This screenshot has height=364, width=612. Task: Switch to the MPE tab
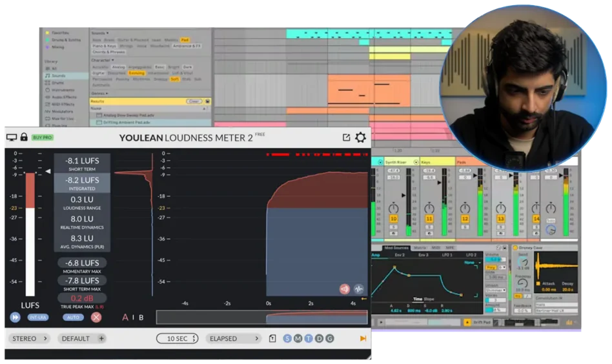tap(450, 248)
